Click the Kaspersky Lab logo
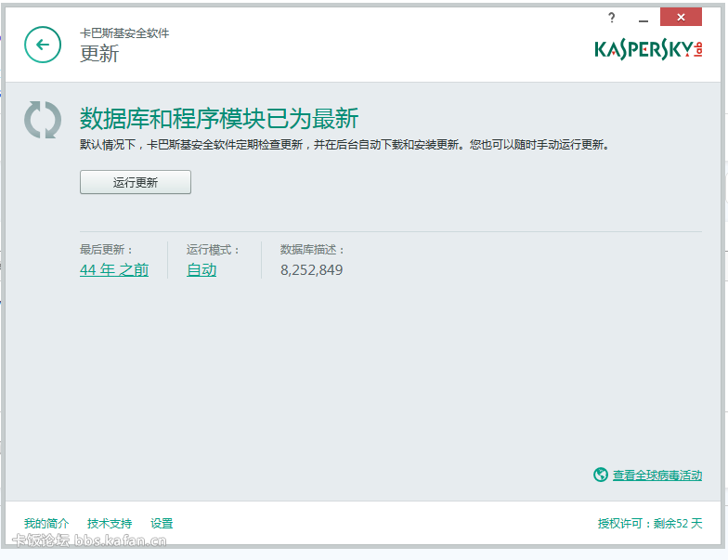 point(648,49)
